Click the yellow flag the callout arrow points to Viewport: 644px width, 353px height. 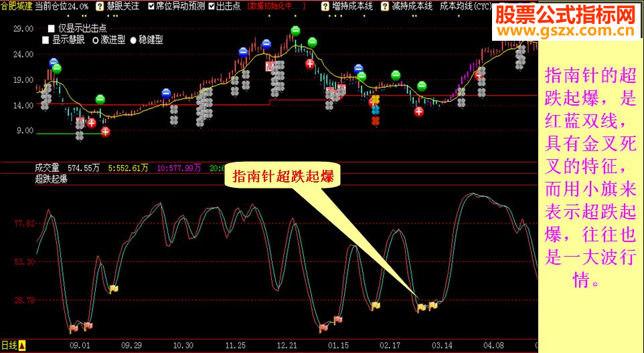(421, 307)
